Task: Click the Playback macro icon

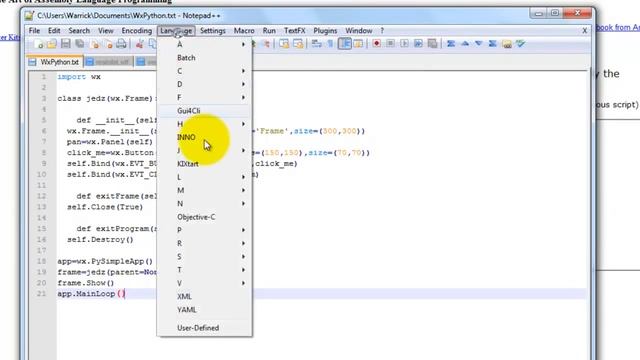Action: 404,43
